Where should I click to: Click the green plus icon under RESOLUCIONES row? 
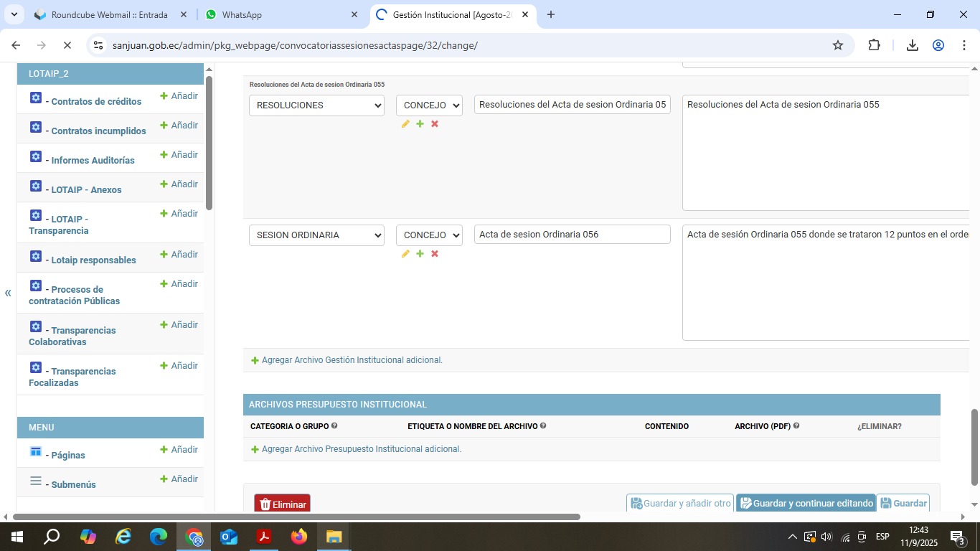(x=420, y=124)
